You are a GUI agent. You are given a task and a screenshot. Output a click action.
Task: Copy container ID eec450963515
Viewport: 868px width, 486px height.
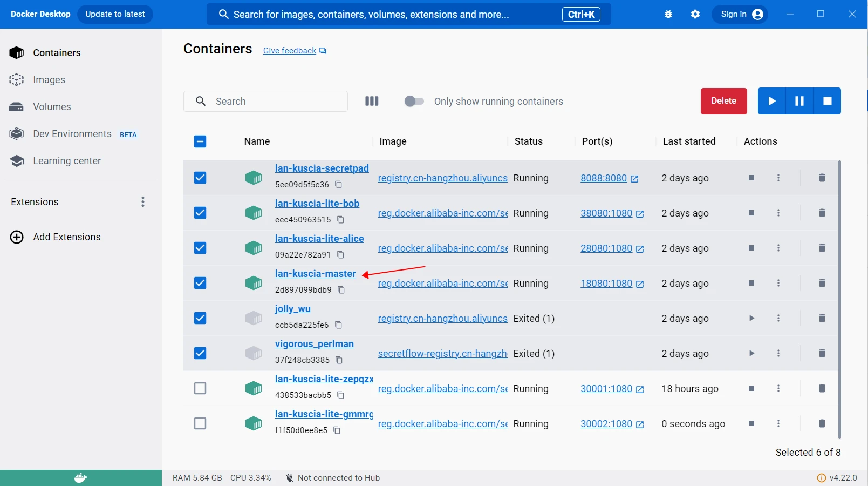(341, 220)
